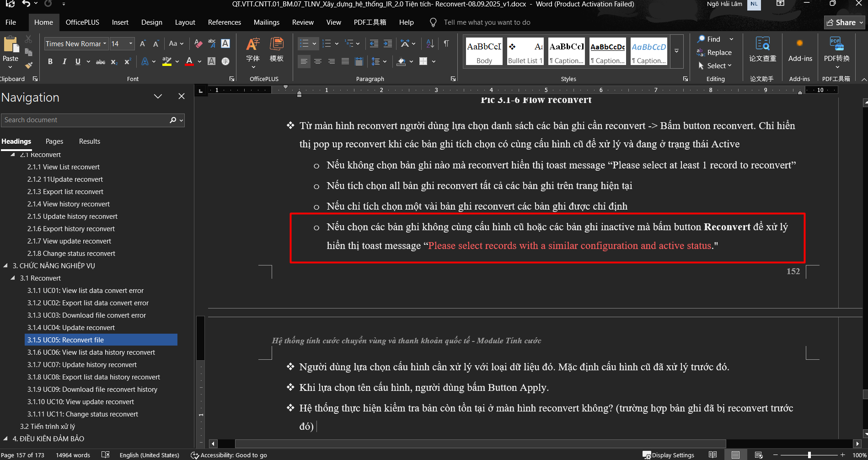Open the font size dropdown
Image resolution: width=868 pixels, height=460 pixels.
131,44
